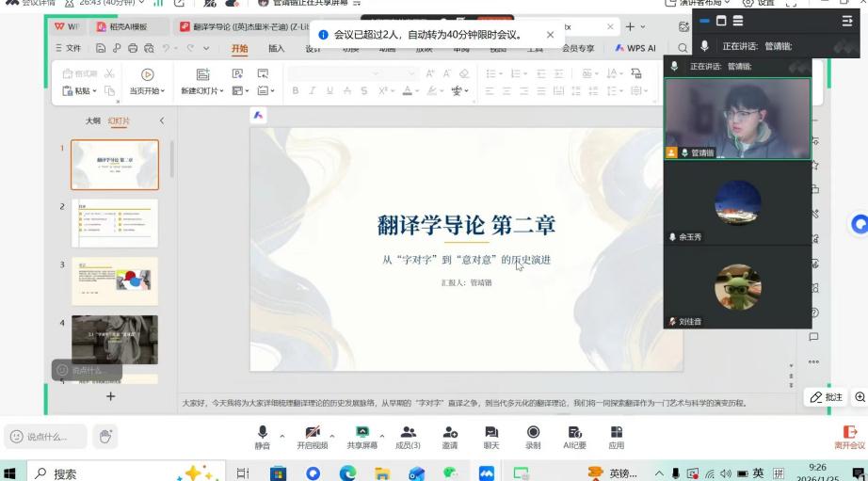Image resolution: width=868 pixels, height=481 pixels.
Task: Open the 当页开始 slideshow dropdown
Action: tap(163, 91)
